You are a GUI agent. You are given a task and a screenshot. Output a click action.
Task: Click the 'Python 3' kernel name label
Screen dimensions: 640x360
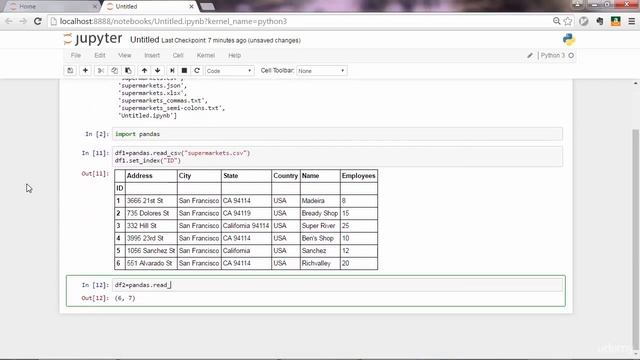coord(553,56)
